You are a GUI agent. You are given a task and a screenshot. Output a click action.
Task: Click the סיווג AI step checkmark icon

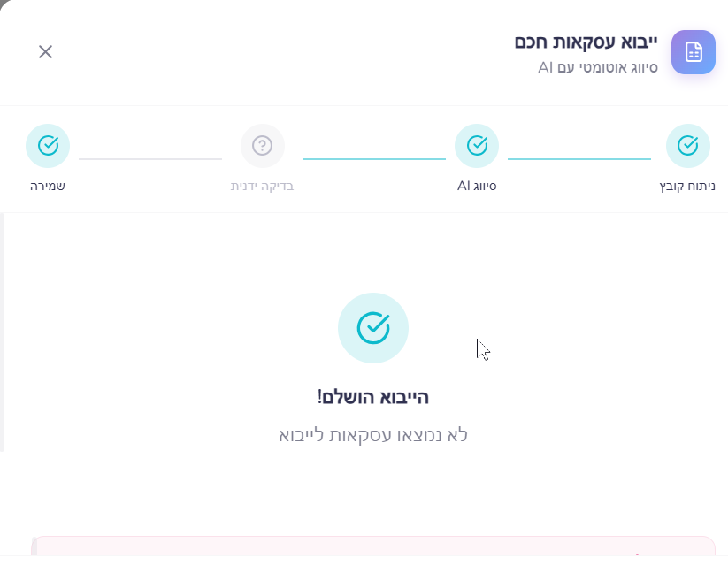477,146
